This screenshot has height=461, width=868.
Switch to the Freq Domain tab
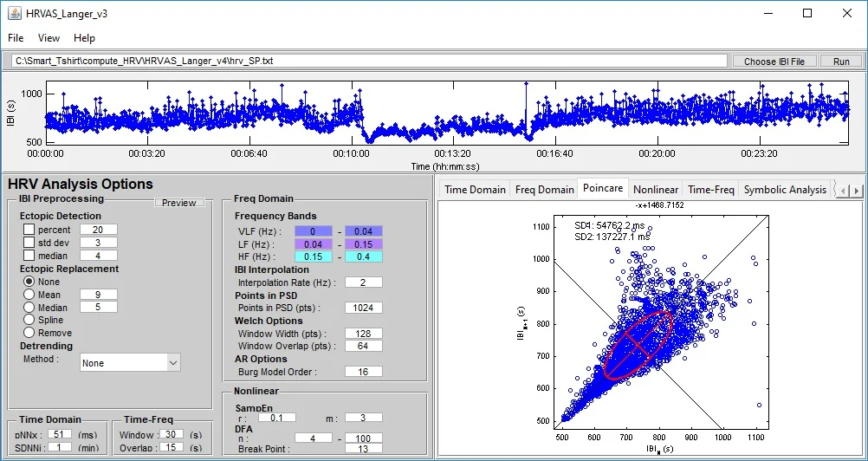544,189
